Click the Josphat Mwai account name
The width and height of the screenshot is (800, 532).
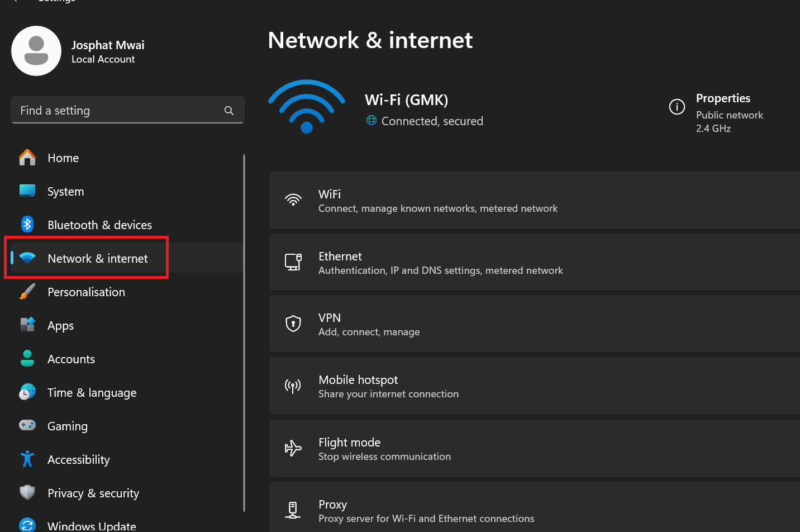(108, 45)
